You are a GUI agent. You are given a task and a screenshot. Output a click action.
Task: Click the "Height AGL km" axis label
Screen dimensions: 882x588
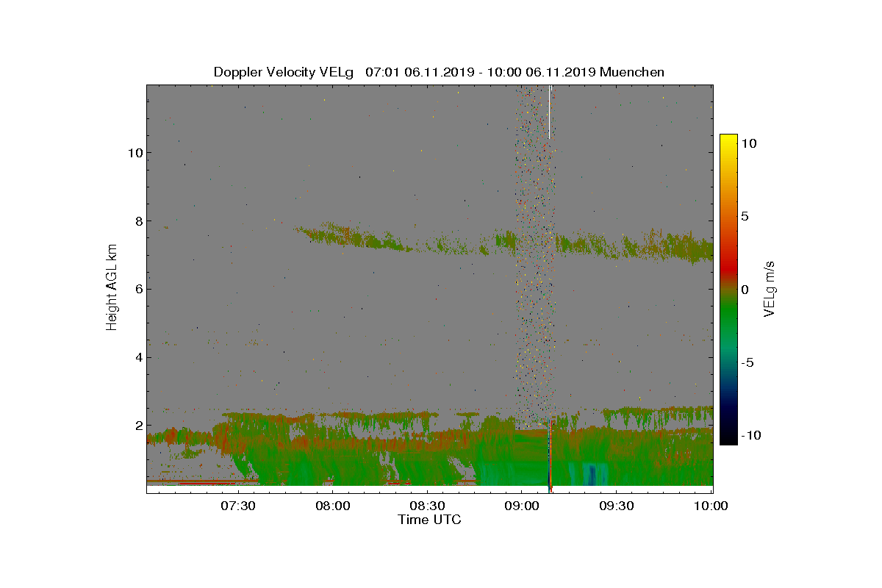pyautogui.click(x=112, y=288)
